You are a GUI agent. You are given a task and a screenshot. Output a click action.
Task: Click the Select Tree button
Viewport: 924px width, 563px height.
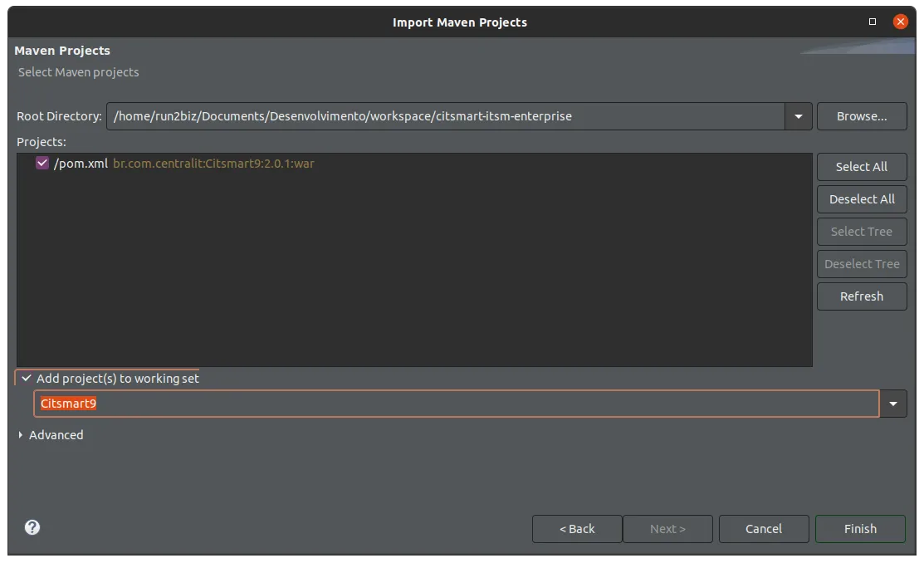pyautogui.click(x=862, y=232)
